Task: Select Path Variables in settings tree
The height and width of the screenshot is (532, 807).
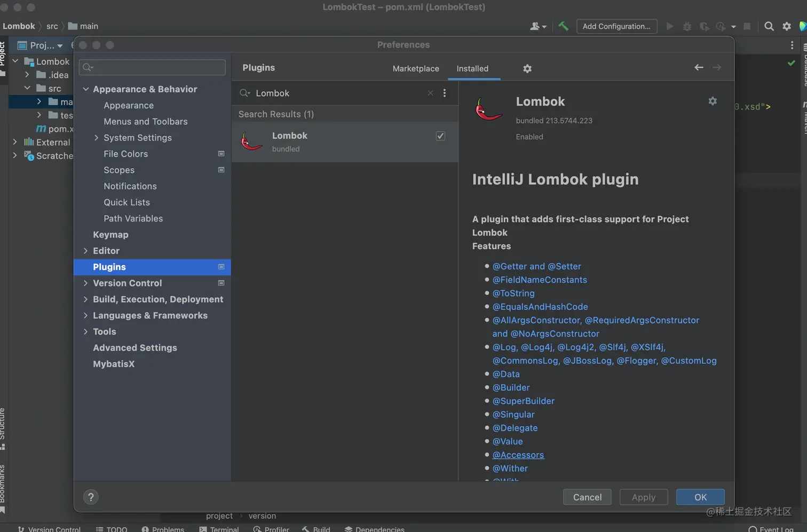Action: click(133, 218)
